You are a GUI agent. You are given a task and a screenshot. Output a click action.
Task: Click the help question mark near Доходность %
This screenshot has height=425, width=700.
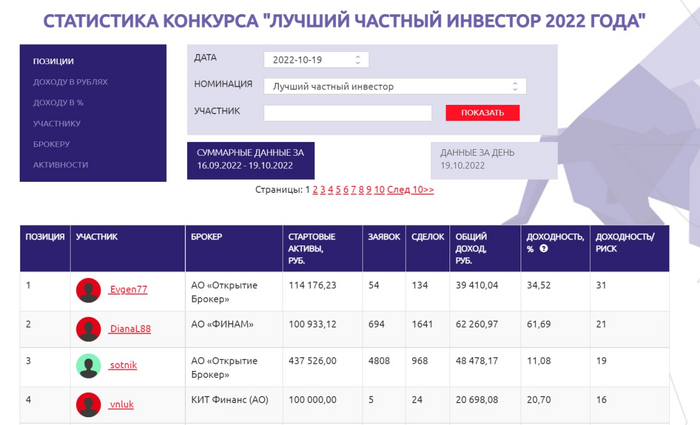pos(543,249)
